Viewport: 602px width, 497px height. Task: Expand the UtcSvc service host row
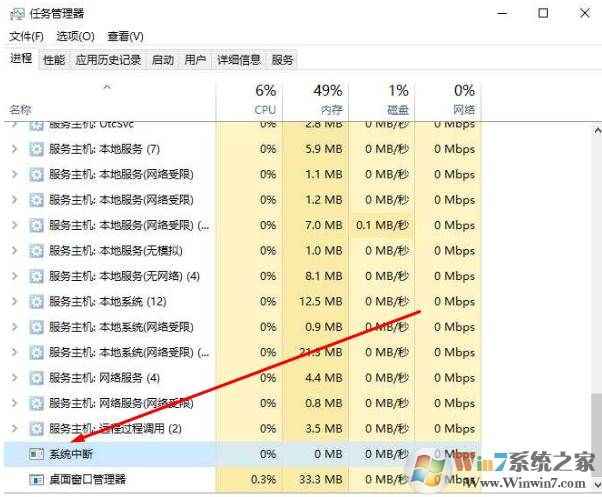(14, 124)
